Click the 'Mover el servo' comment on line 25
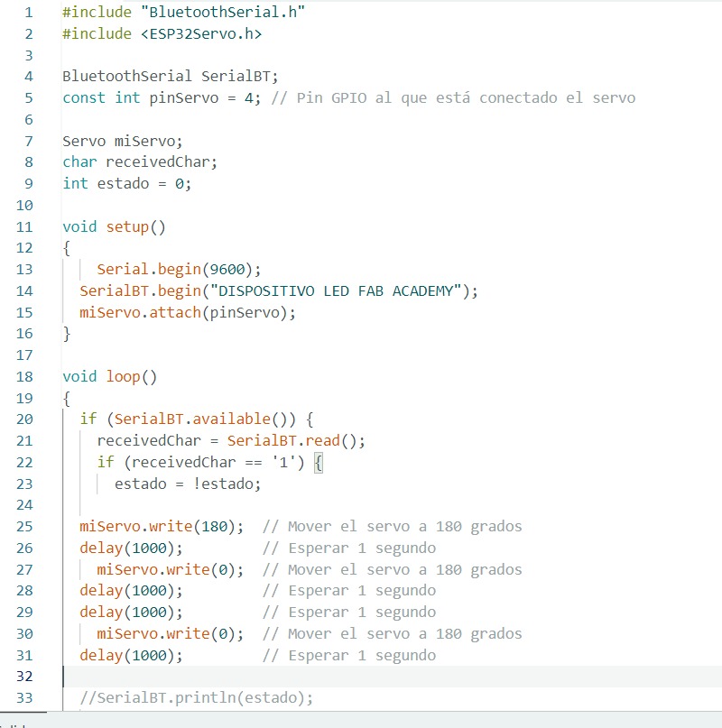 392,527
